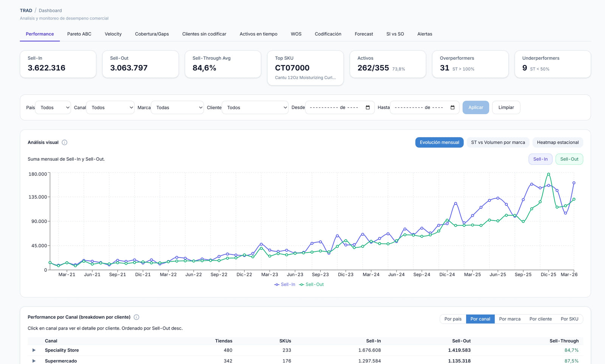Viewport: 605px width, 364px height.
Task: Click Speciality Store Sell-Out value 1.419.583
Action: click(459, 350)
